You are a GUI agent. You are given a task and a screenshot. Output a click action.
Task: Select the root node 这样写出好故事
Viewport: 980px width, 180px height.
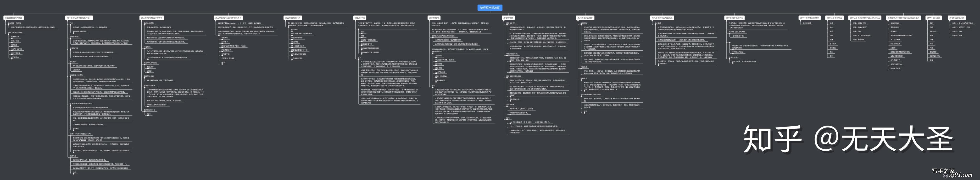point(490,8)
